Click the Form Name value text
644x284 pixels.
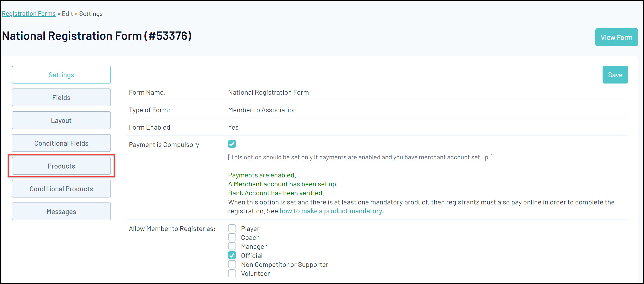(x=268, y=92)
